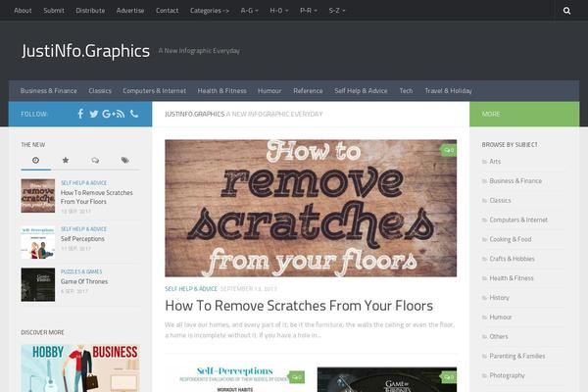The height and width of the screenshot is (392, 588).
Task: Go to Humour in the nav bar
Action: click(269, 91)
